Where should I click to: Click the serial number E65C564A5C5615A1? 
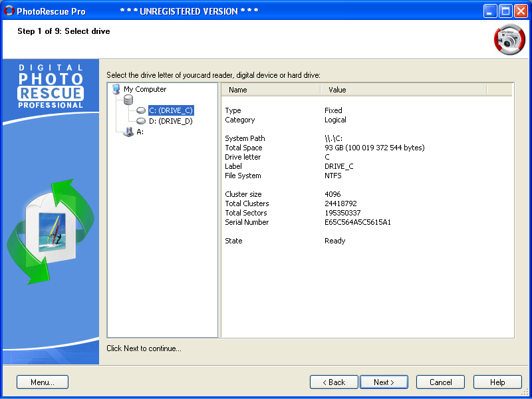[358, 222]
